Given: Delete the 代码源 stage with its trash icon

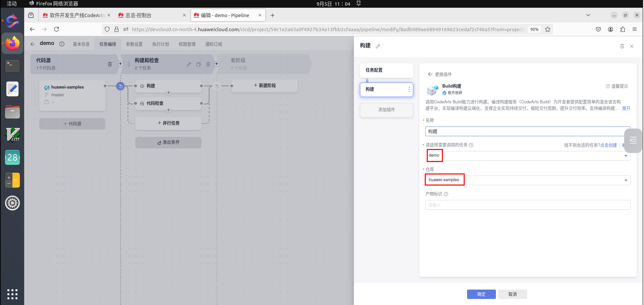Looking at the screenshot, I should pyautogui.click(x=110, y=64).
